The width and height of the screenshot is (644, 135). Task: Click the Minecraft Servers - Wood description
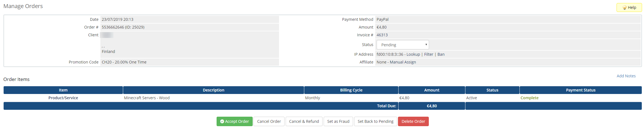(147, 98)
